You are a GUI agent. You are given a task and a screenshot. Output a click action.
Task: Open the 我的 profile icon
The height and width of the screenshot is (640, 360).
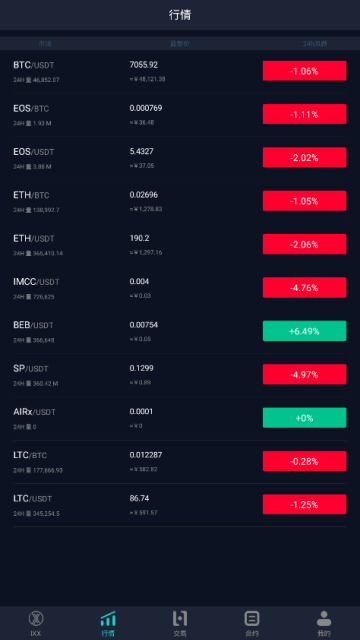tap(324, 619)
